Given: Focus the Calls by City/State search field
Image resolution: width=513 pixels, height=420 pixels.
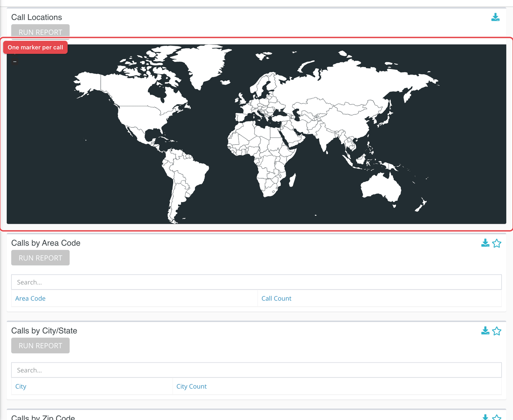Looking at the screenshot, I should pos(256,370).
